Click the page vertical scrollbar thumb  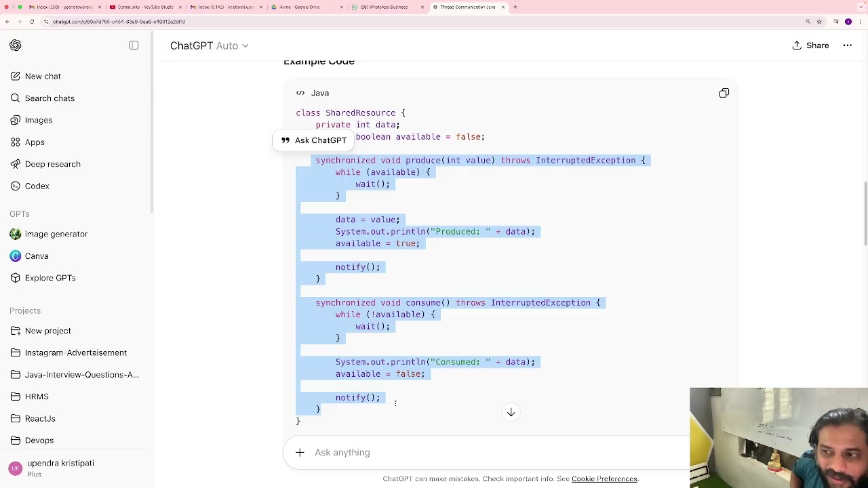[865, 213]
